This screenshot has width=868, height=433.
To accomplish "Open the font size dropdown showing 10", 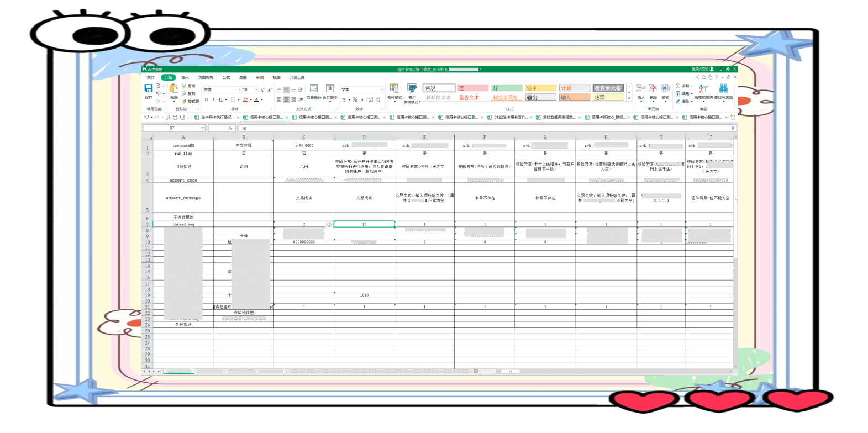I will click(256, 89).
